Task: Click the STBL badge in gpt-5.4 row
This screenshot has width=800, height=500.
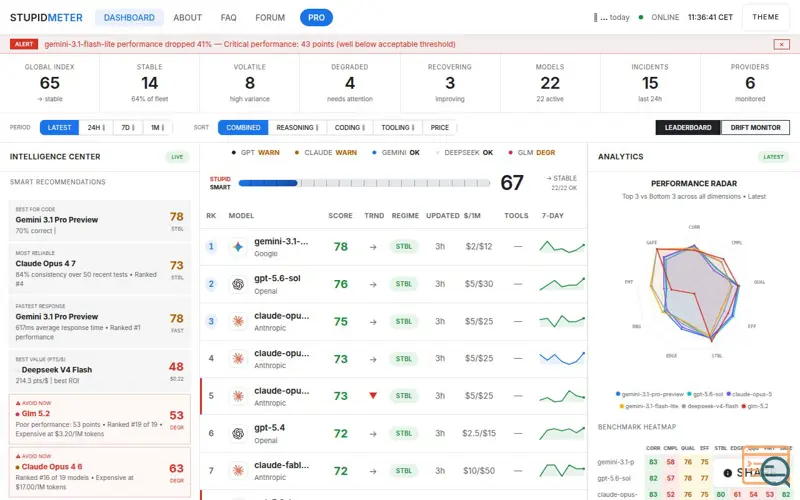Action: coord(404,434)
